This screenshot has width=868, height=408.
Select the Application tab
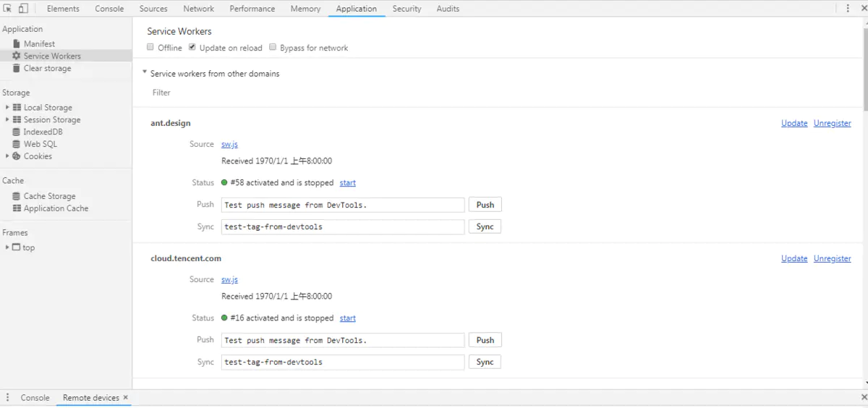coord(357,9)
